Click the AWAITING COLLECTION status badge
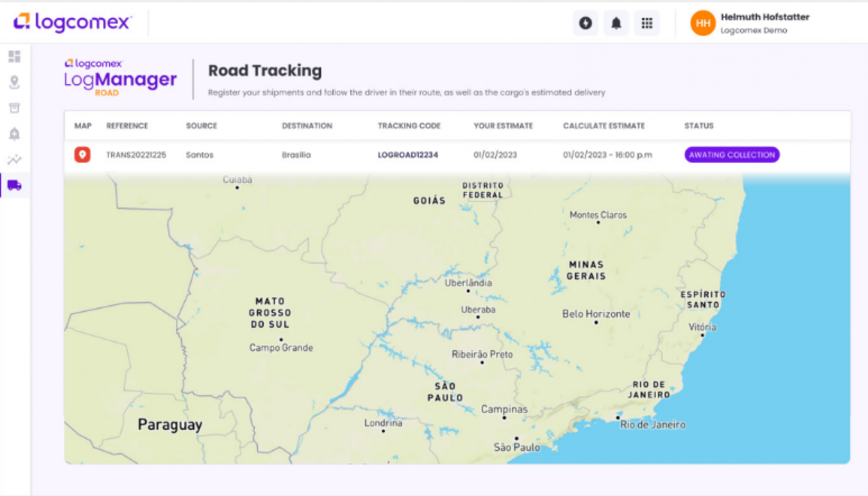The image size is (868, 496). pos(732,155)
